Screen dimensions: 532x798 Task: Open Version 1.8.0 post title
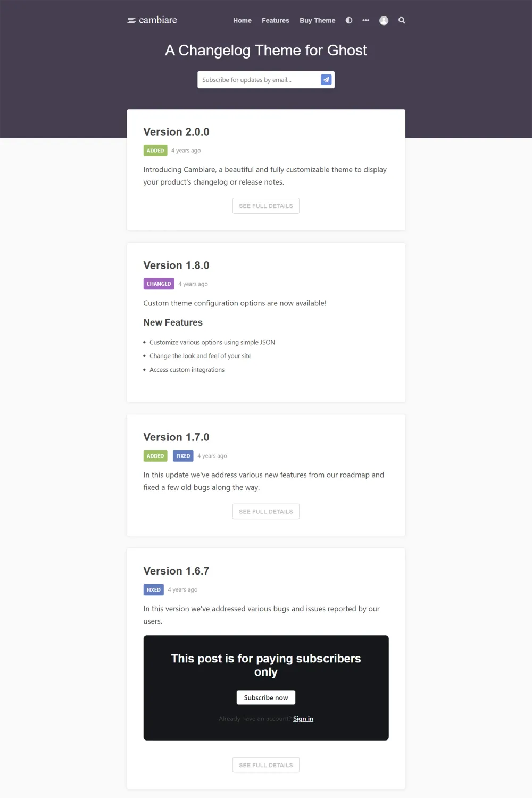click(x=176, y=265)
